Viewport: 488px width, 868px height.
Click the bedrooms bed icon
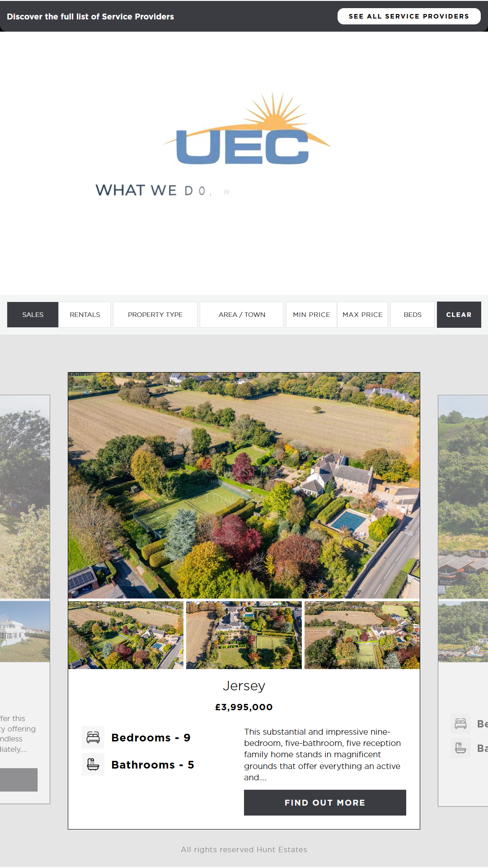93,737
